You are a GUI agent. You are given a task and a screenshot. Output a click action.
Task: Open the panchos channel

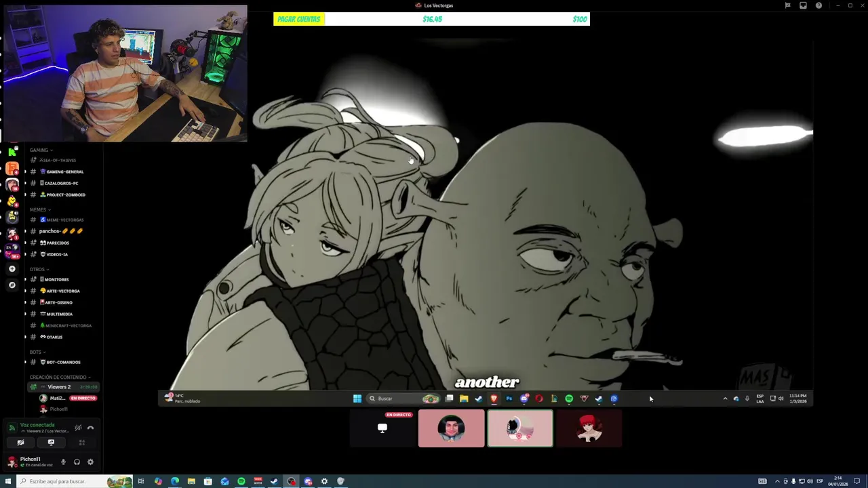click(60, 231)
